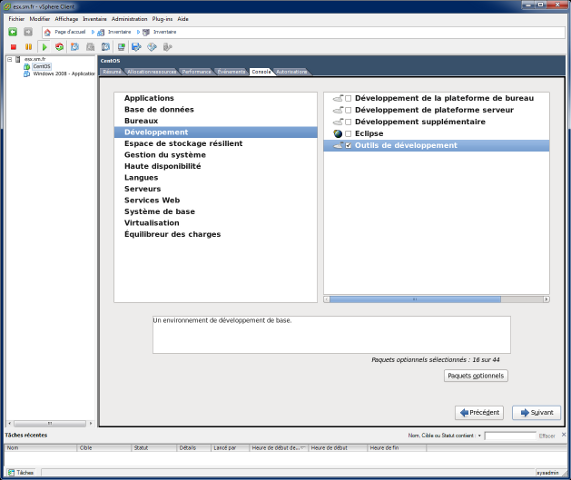The width and height of the screenshot is (571, 480).
Task: Click the take snapshot icon
Action: pyautogui.click(x=75, y=47)
